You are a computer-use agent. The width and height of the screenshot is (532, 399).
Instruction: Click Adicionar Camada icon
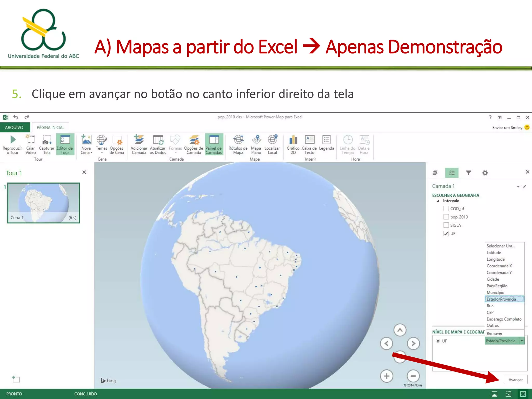(139, 139)
